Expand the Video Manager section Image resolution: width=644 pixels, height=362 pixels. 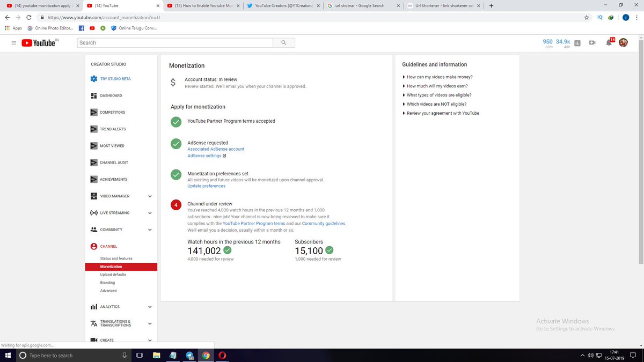(x=150, y=196)
